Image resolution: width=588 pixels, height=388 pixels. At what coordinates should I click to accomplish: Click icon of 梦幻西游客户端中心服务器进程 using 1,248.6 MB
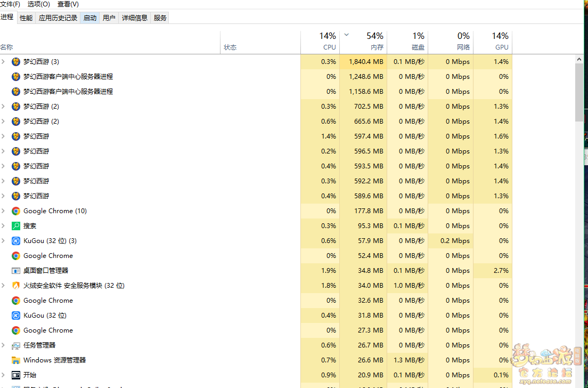tap(16, 77)
